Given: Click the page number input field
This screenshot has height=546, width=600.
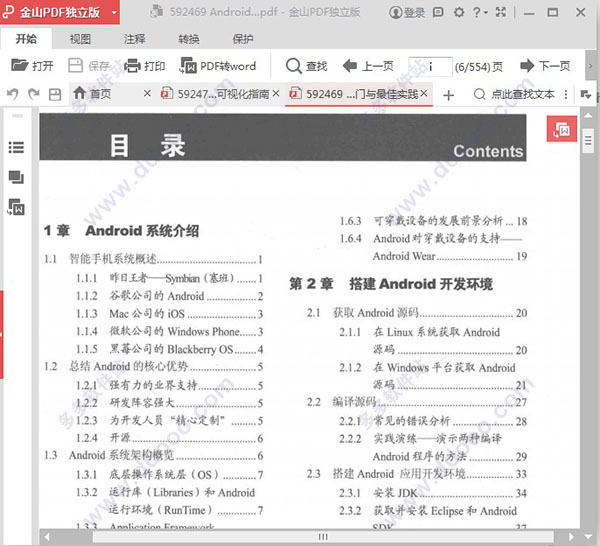Looking at the screenshot, I should tap(430, 67).
